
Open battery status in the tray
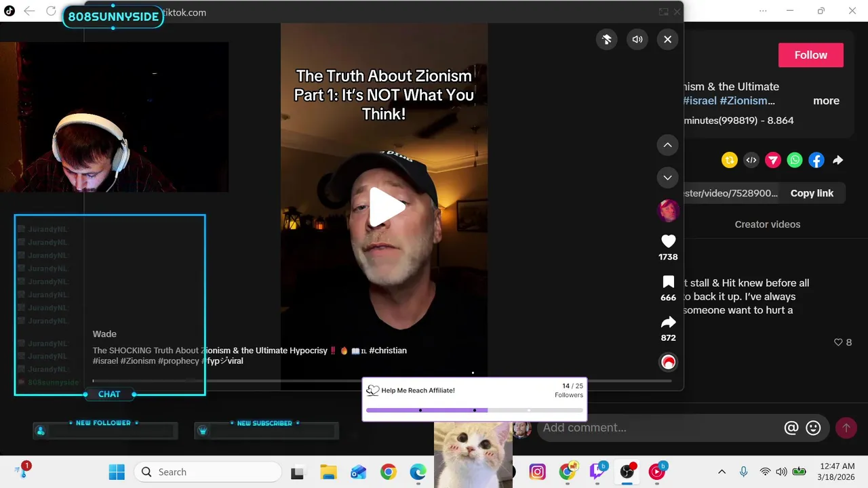[x=799, y=472]
